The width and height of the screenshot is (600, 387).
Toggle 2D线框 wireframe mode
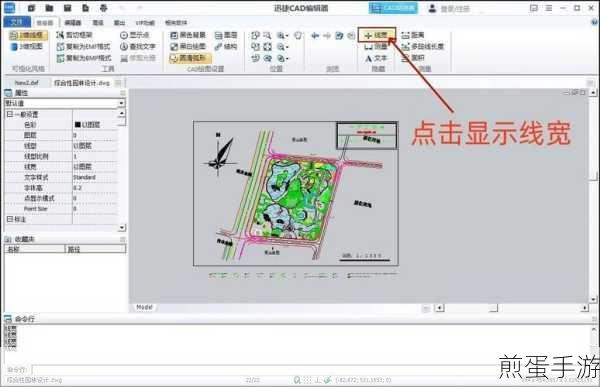28,35
